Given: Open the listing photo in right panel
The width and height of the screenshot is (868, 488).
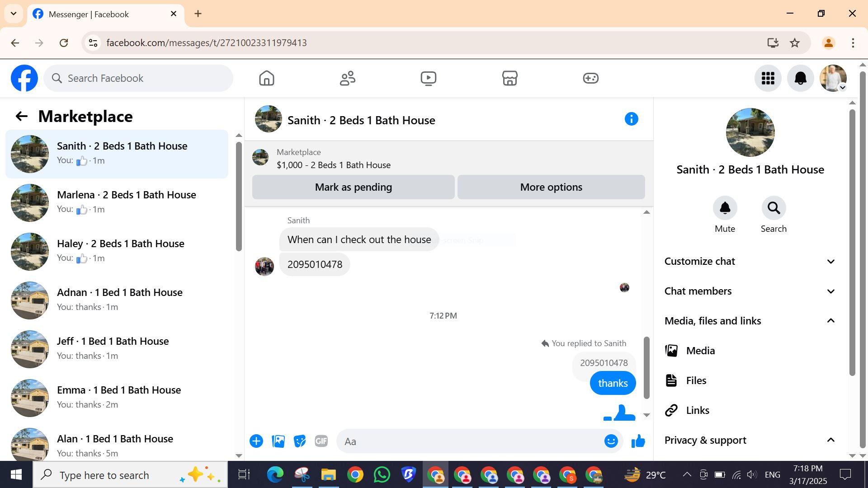Looking at the screenshot, I should [x=750, y=132].
